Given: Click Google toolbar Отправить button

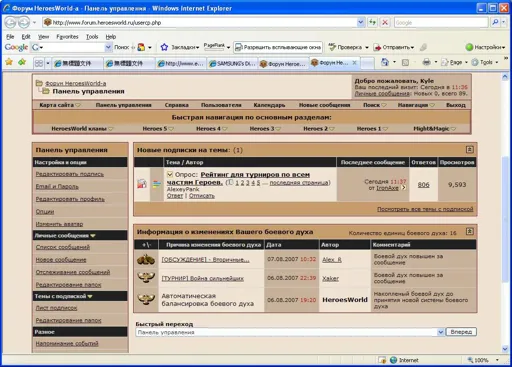Looking at the screenshot, I should (394, 47).
